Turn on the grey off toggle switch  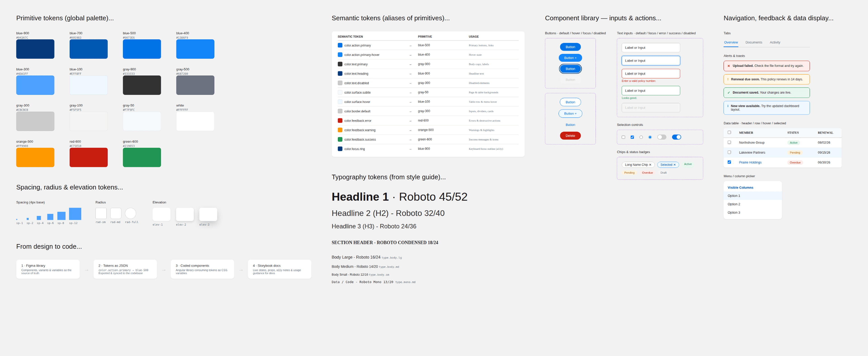662,137
